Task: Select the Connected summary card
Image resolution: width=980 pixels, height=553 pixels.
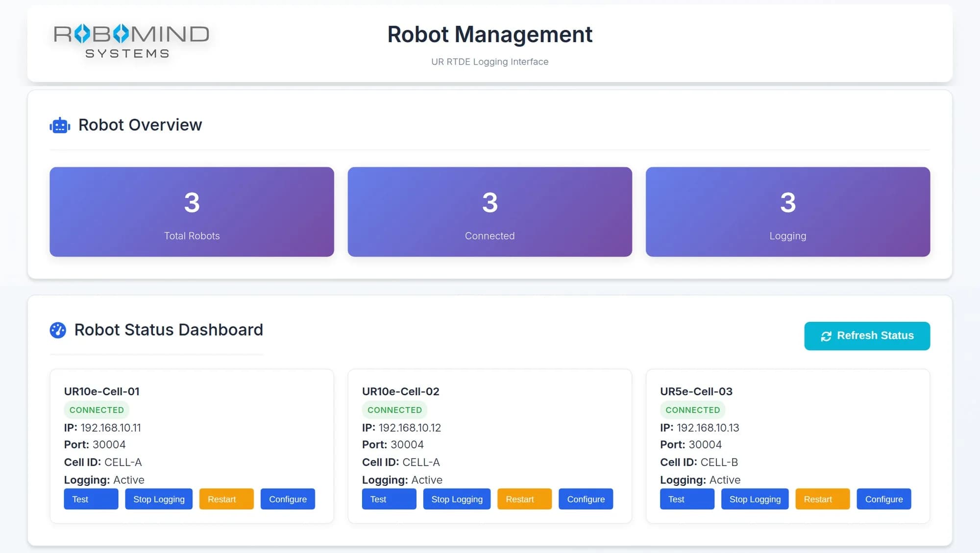Action: [490, 212]
